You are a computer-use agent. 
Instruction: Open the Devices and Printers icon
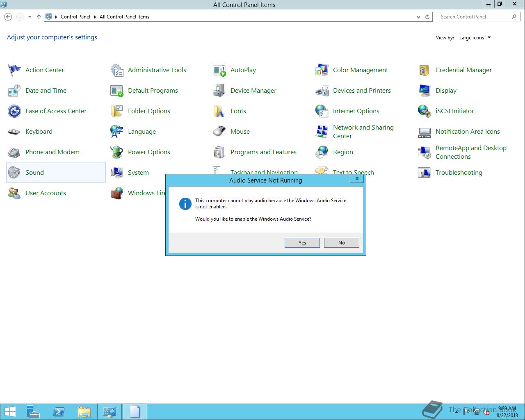322,91
